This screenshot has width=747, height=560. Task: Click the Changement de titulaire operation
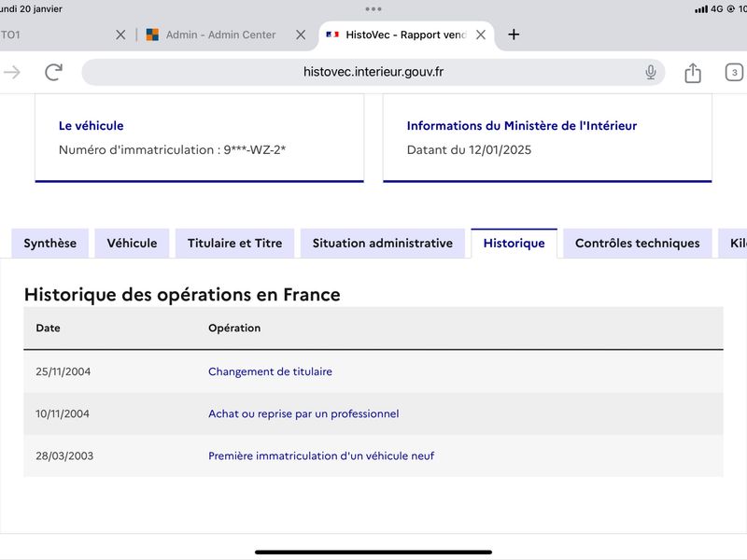click(270, 371)
